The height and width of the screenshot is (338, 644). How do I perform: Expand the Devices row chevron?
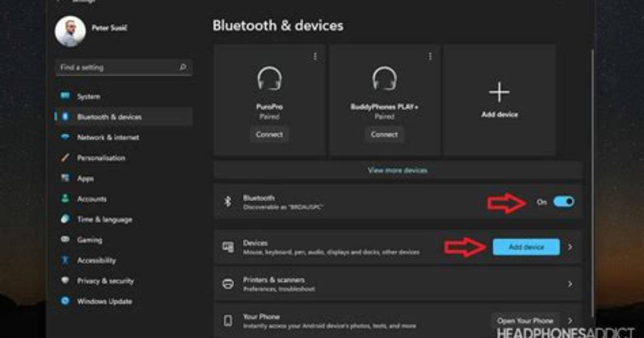pos(570,247)
